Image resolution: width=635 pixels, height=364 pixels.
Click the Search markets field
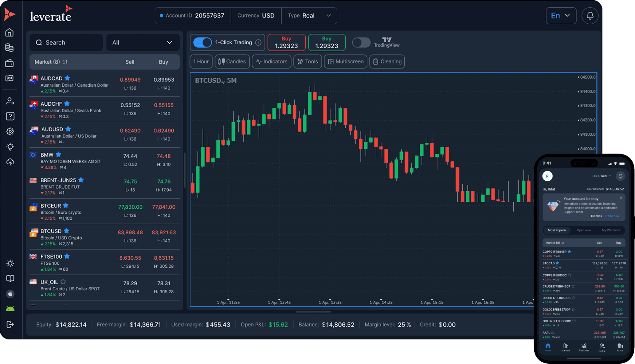(66, 42)
